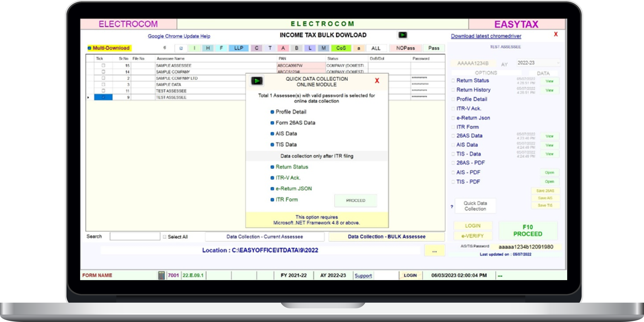Image resolution: width=644 pixels, height=322 pixels.
Task: Select the ALL filter button
Action: coord(376,48)
